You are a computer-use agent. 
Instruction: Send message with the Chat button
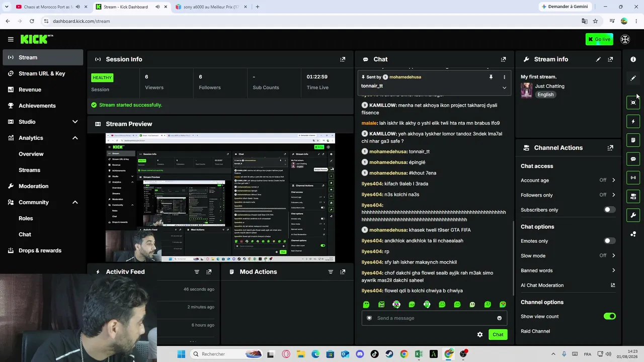click(498, 334)
